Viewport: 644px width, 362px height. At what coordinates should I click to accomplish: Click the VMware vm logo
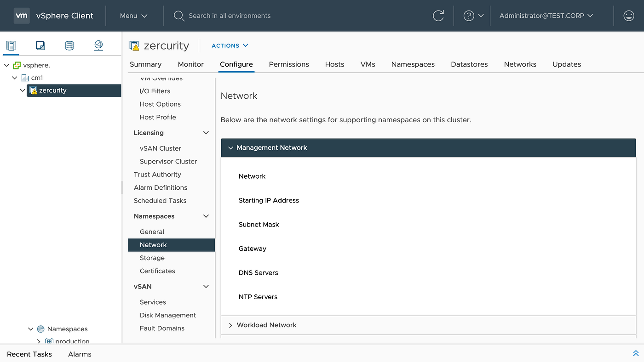tap(22, 16)
